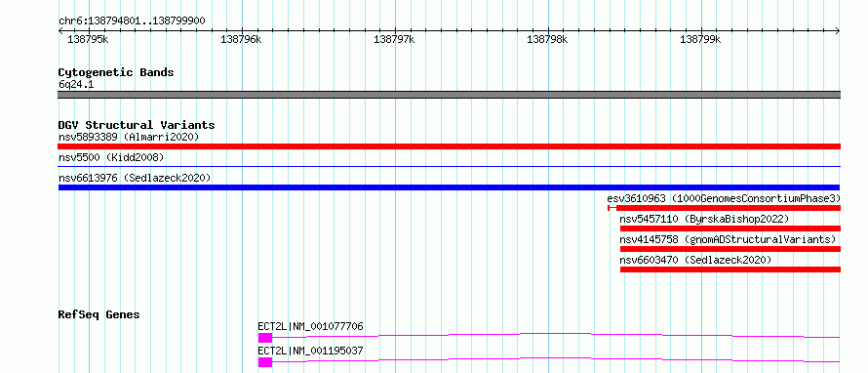The width and height of the screenshot is (868, 373).
Task: Click the nsv6603470 (Sedlazeck2020) red bar
Action: 730,269
